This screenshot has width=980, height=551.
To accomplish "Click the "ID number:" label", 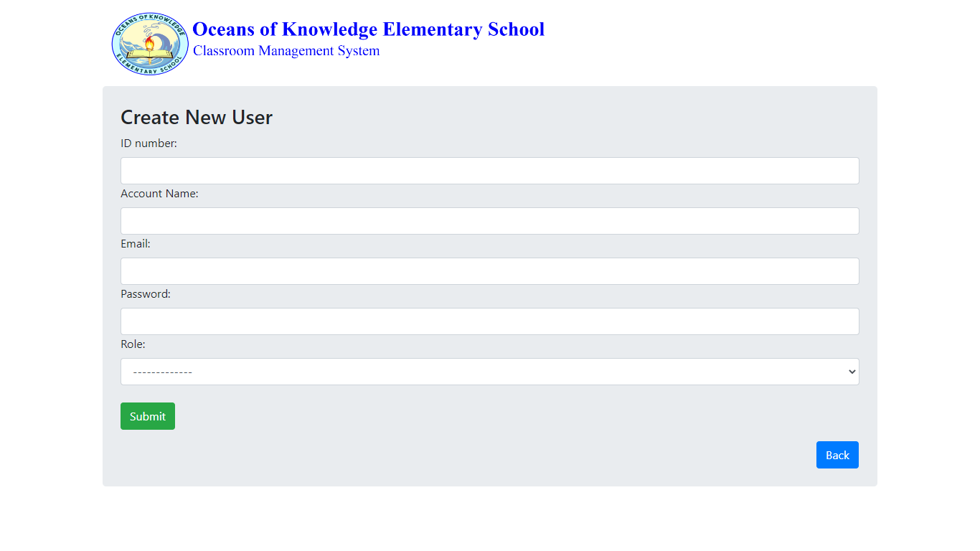I will [149, 143].
